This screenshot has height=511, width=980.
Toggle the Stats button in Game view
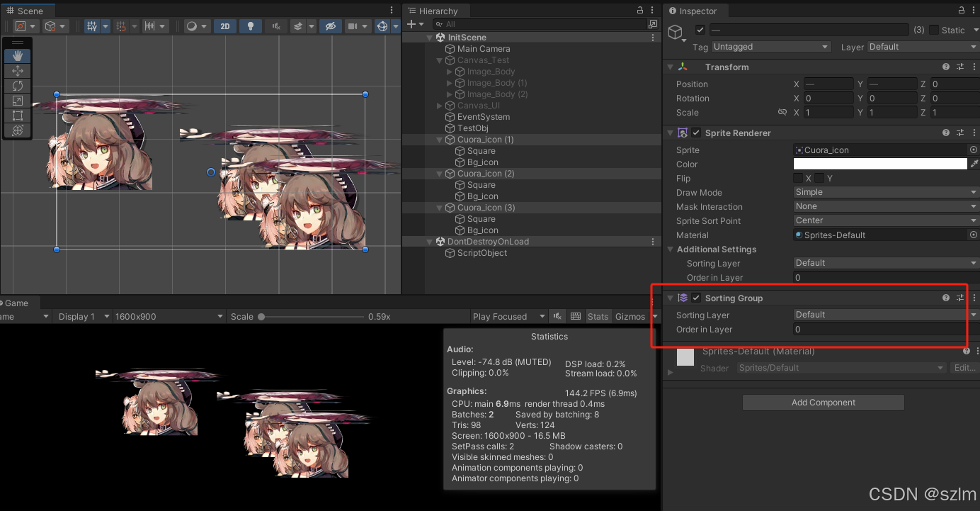pyautogui.click(x=598, y=317)
